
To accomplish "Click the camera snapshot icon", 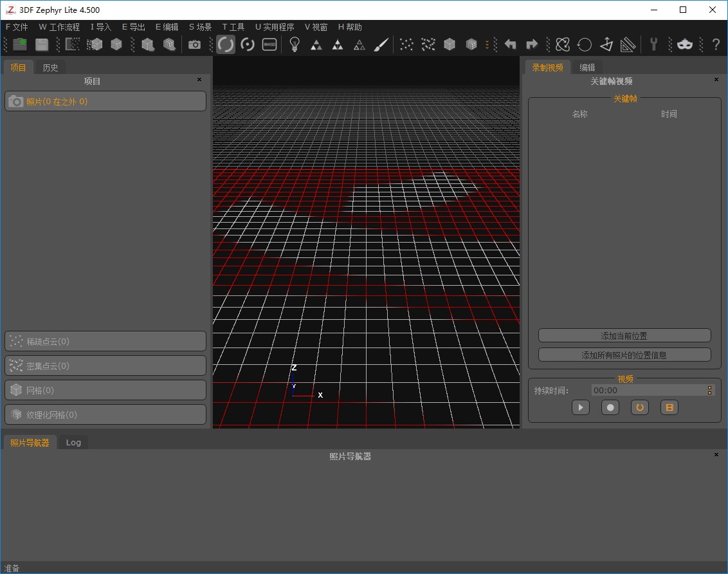I will click(x=194, y=44).
